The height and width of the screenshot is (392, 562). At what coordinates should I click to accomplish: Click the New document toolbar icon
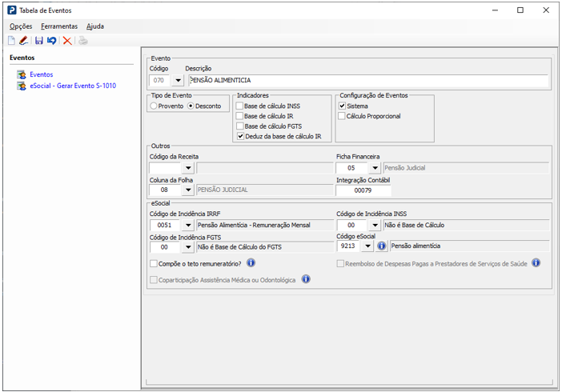click(11, 41)
